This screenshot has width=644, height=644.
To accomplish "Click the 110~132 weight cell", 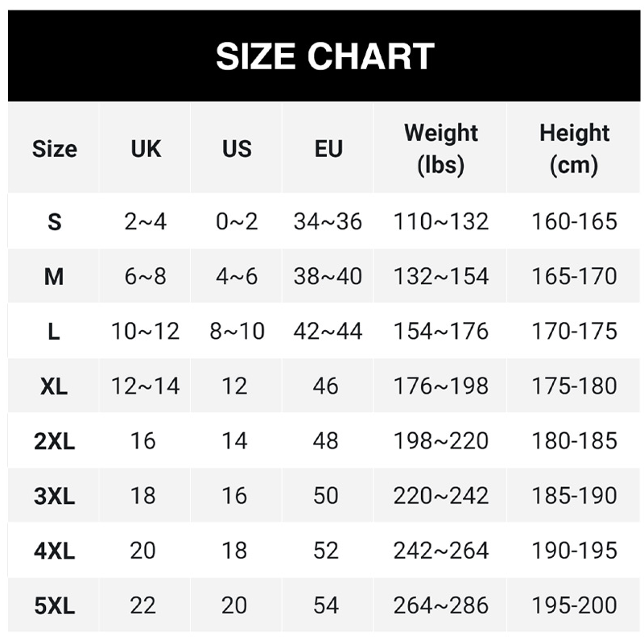I will tap(440, 221).
